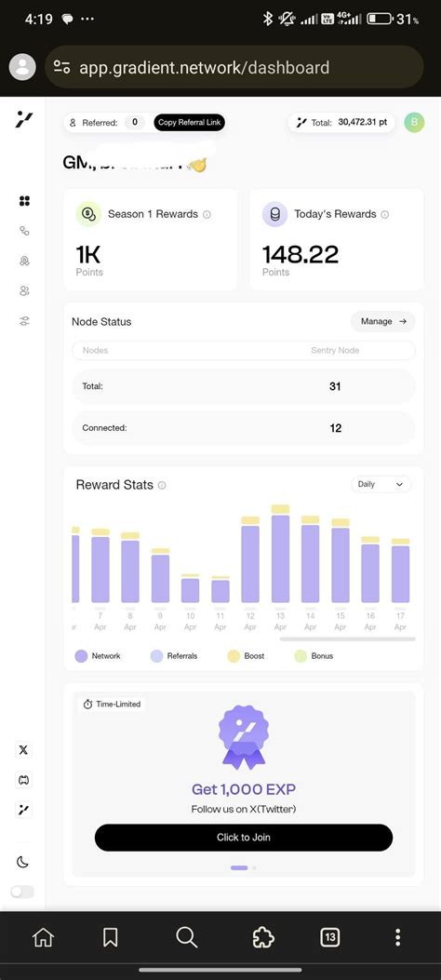Open the green B profile avatar menu
The height and width of the screenshot is (980, 441).
(414, 122)
